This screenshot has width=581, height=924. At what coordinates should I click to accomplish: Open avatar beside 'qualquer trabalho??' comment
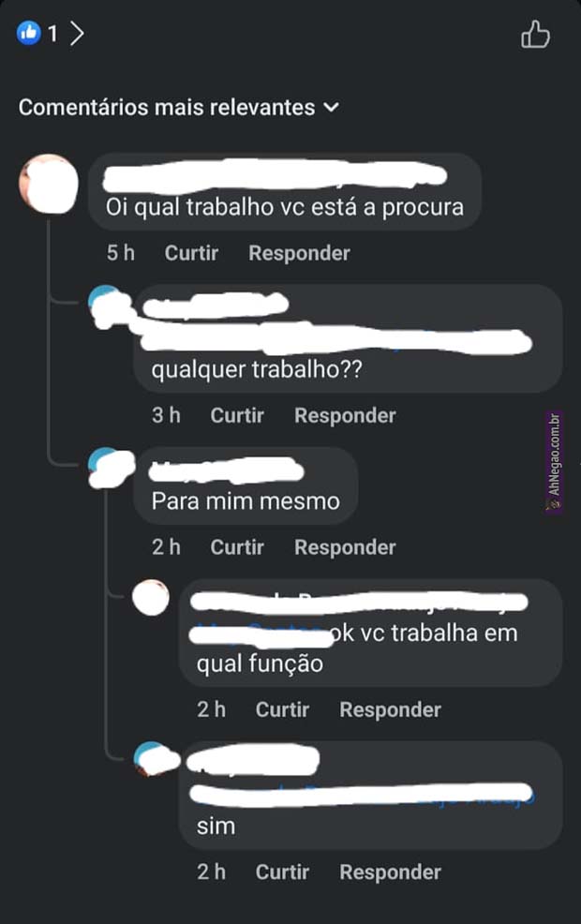click(110, 306)
